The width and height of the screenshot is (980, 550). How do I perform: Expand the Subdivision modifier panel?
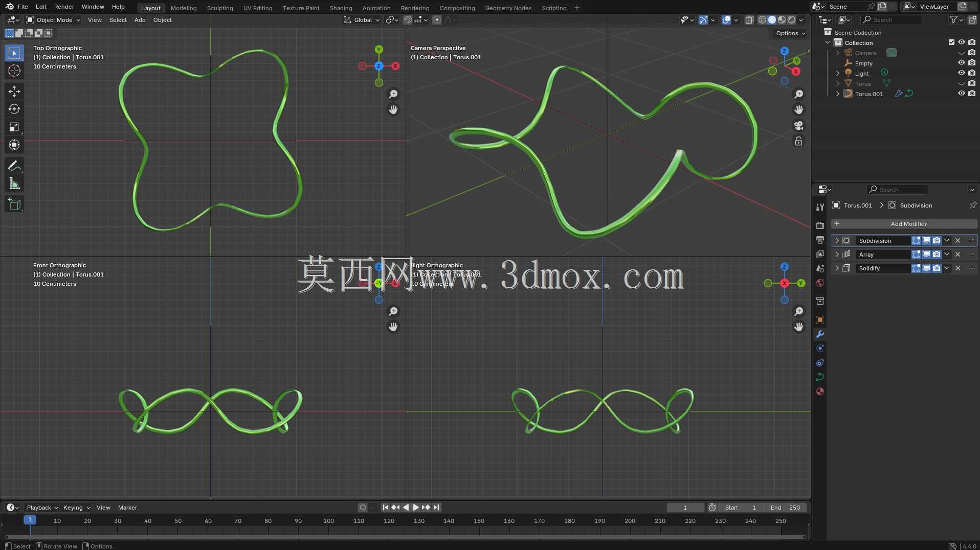pos(837,241)
